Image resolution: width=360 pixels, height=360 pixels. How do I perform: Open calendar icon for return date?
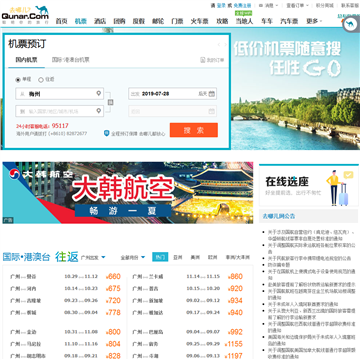tap(211, 111)
